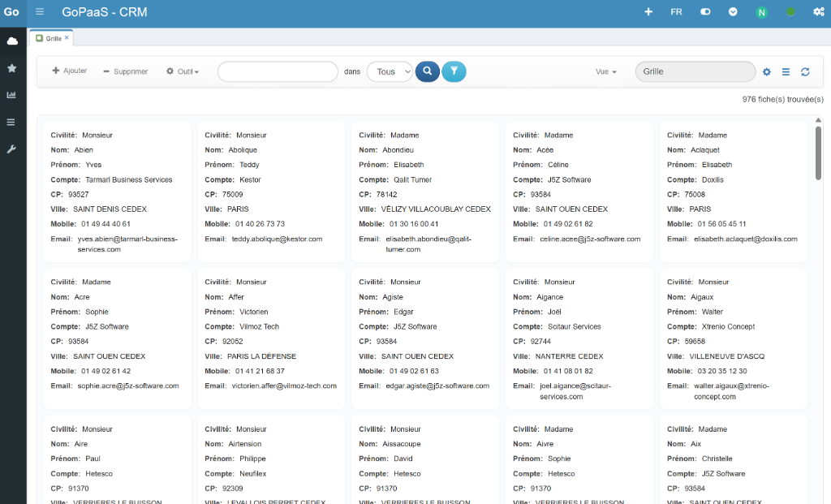The width and height of the screenshot is (831, 504).
Task: Open the chart statistics sidebar icon
Action: point(12,95)
